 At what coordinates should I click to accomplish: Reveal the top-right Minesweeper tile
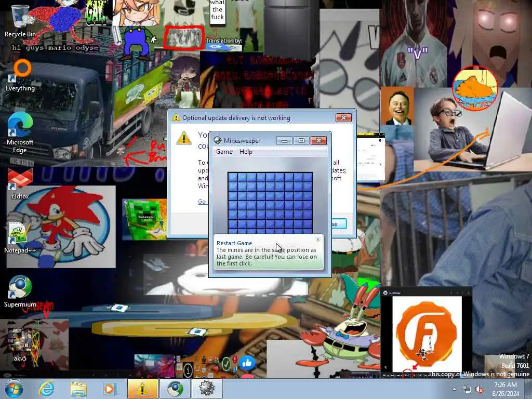pyautogui.click(x=308, y=178)
